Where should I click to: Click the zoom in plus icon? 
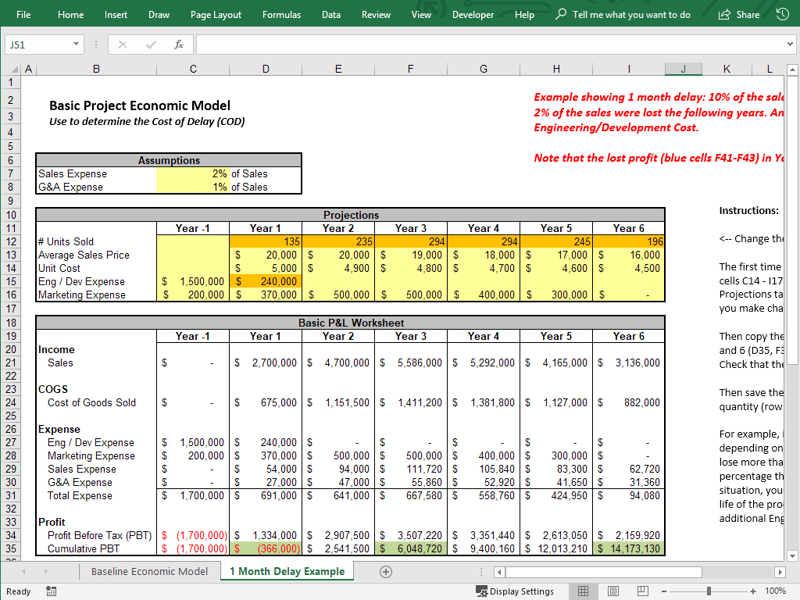click(x=753, y=591)
